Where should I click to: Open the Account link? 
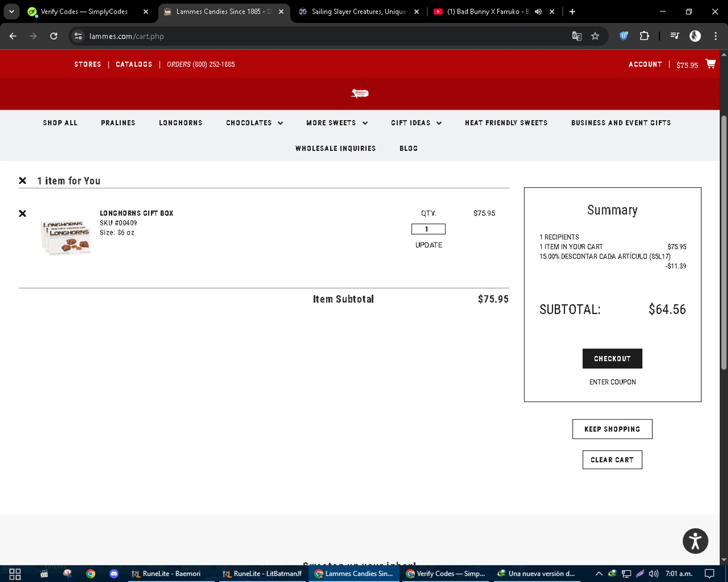pyautogui.click(x=645, y=65)
